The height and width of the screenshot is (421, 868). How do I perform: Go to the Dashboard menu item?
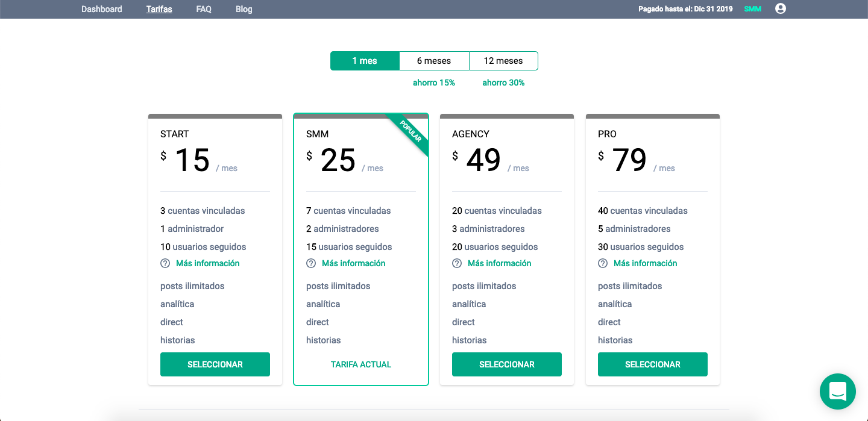pos(102,9)
